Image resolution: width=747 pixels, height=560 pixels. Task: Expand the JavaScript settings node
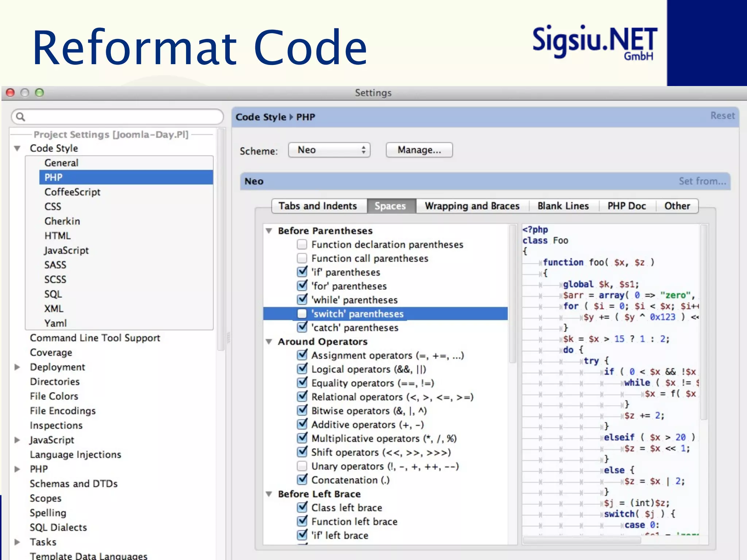[17, 440]
